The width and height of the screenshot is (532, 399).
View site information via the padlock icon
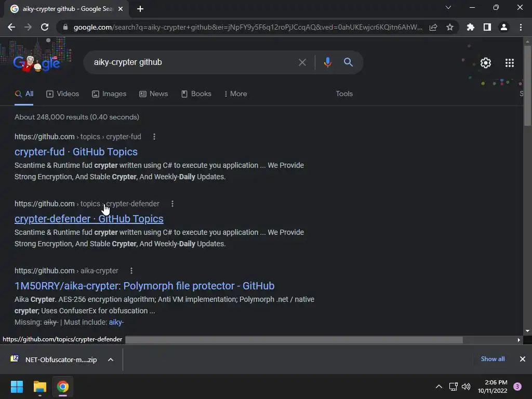coord(65,27)
